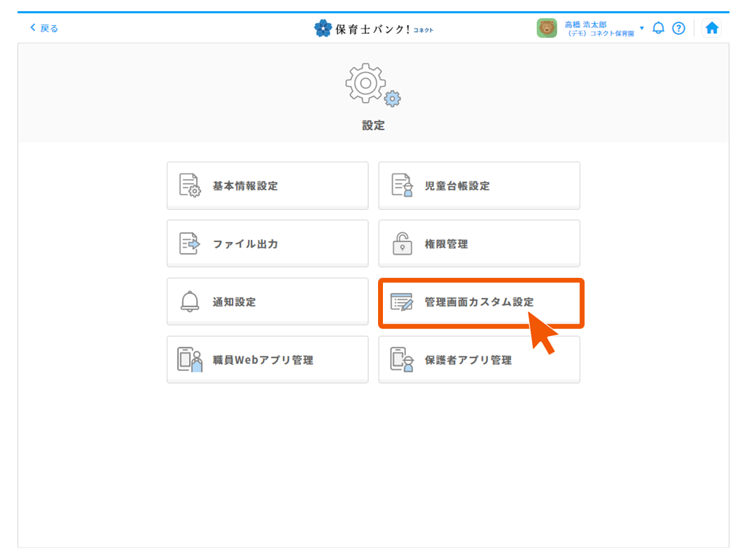Image resolution: width=747 pixels, height=560 pixels.
Task: Go back using the 戻る link
Action: click(44, 28)
